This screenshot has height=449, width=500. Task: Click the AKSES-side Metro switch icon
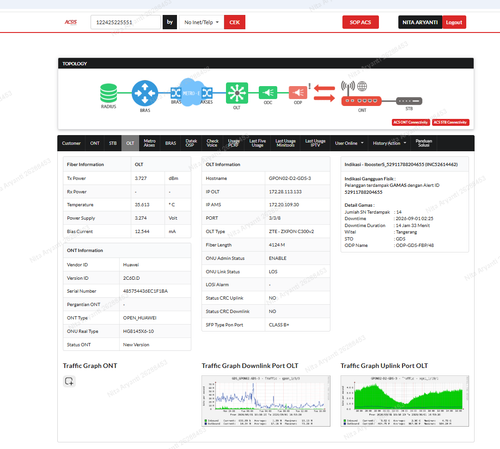(207, 93)
